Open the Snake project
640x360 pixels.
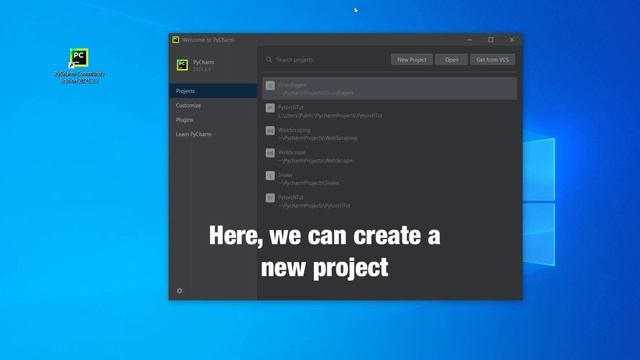[x=390, y=179]
